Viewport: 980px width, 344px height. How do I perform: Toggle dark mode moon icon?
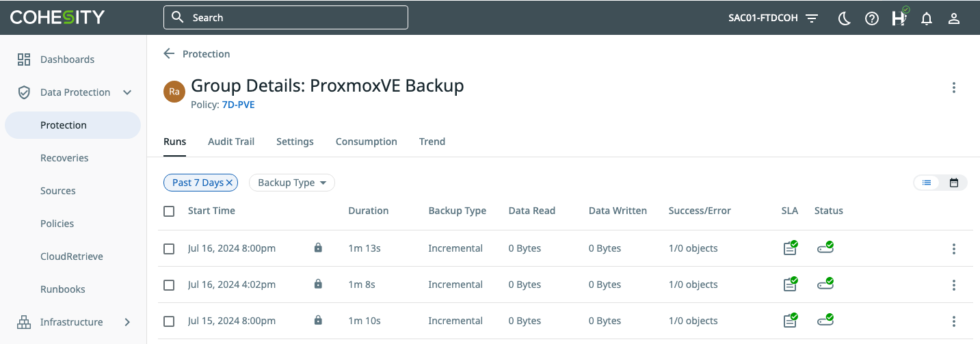(844, 18)
